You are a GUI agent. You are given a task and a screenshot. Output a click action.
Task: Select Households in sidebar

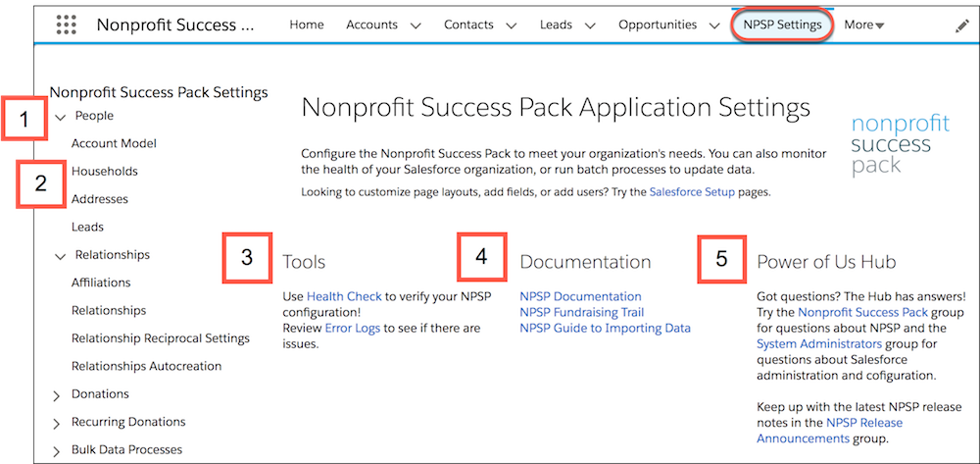pos(105,171)
